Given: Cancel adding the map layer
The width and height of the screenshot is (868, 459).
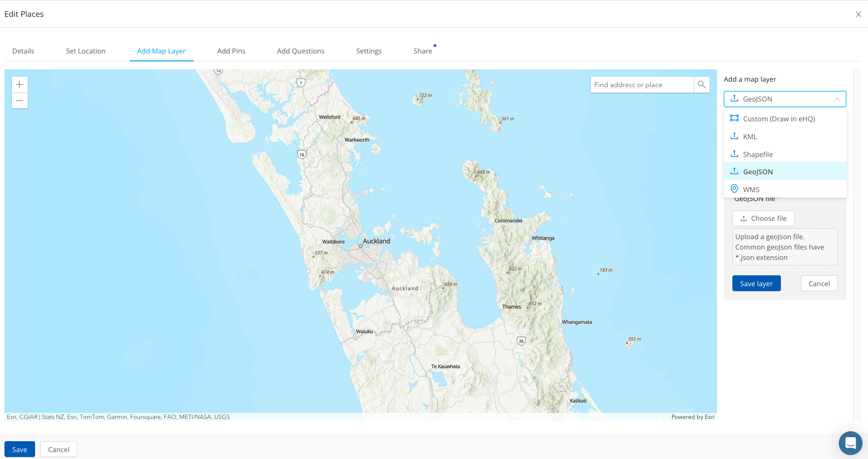Looking at the screenshot, I should [x=819, y=284].
